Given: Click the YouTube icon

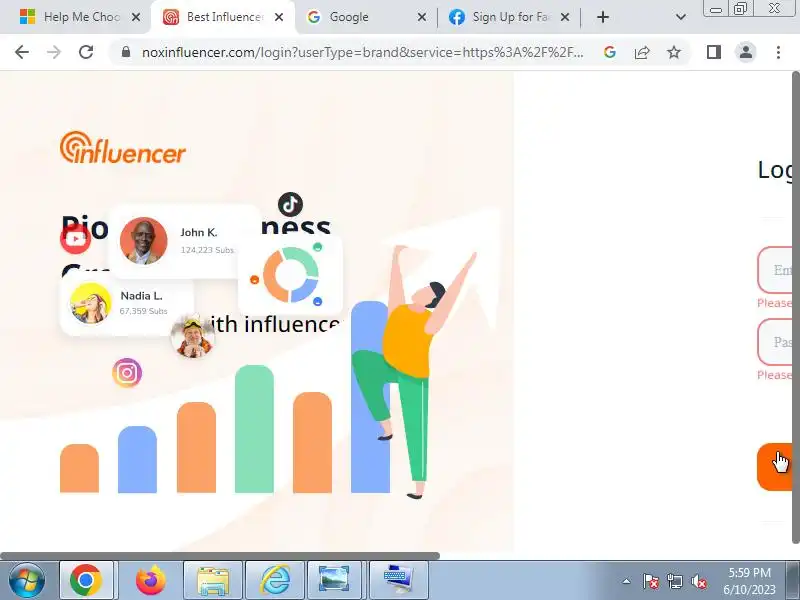Looking at the screenshot, I should pos(76,239).
